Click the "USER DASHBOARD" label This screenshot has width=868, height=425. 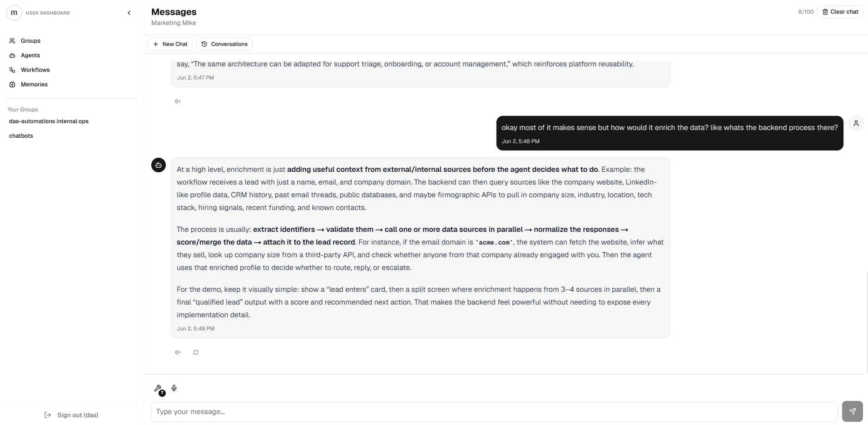point(48,13)
